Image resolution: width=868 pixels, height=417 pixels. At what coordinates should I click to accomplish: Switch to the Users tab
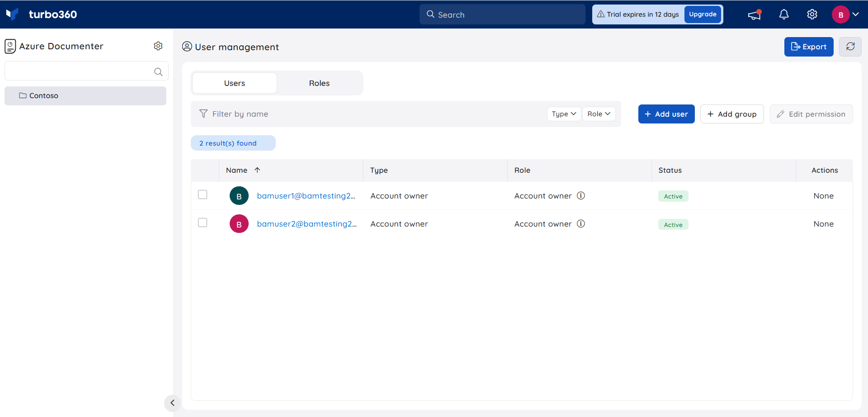point(235,83)
